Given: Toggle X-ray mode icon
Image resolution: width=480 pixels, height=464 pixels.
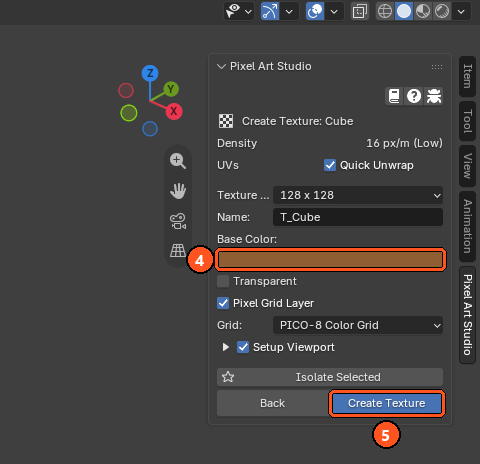Looking at the screenshot, I should coord(360,12).
